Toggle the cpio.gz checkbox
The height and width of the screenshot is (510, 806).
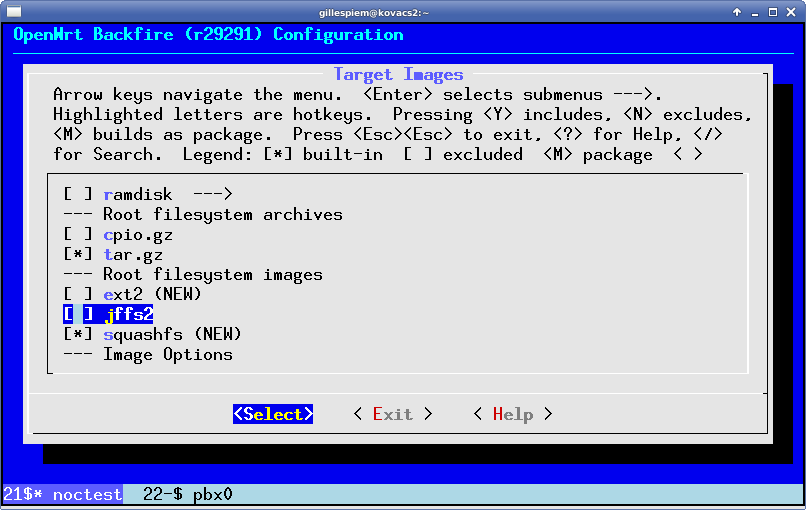(x=78, y=234)
